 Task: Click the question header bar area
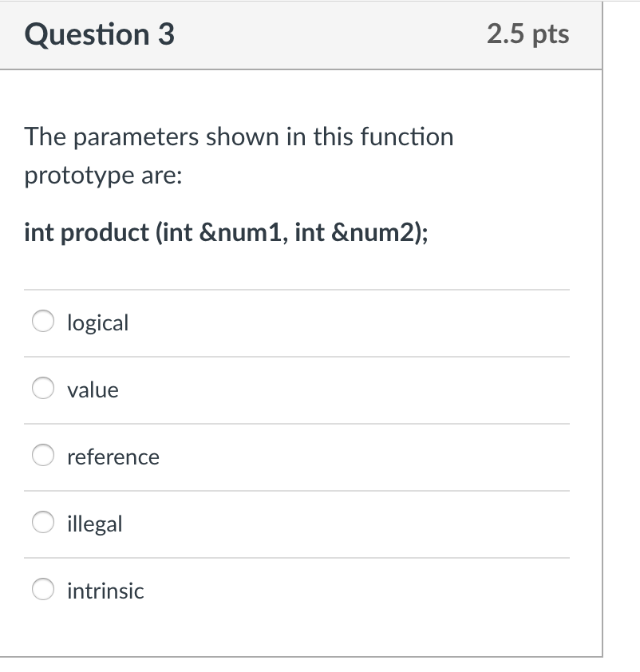(x=299, y=34)
